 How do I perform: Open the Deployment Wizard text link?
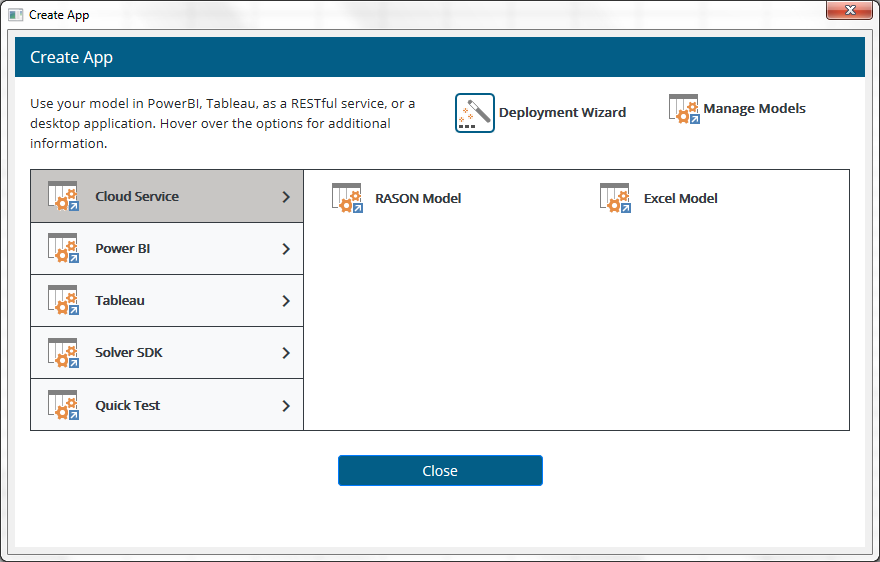562,113
